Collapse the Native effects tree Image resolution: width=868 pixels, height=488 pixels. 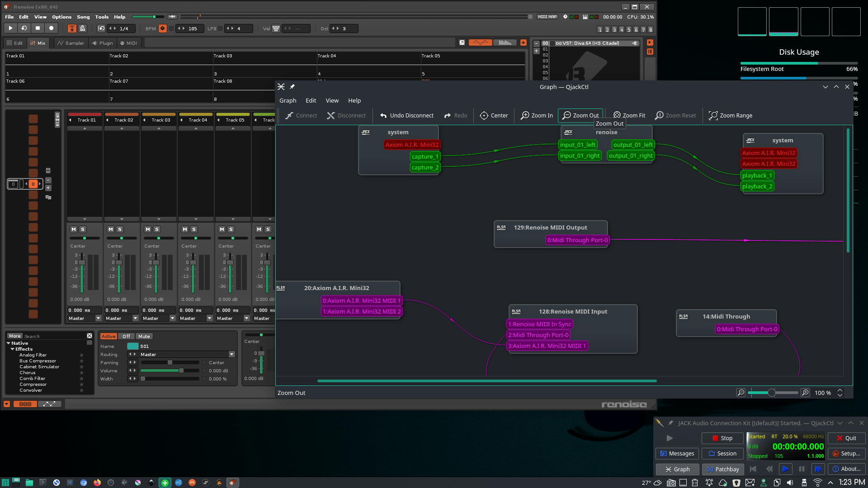(x=9, y=343)
